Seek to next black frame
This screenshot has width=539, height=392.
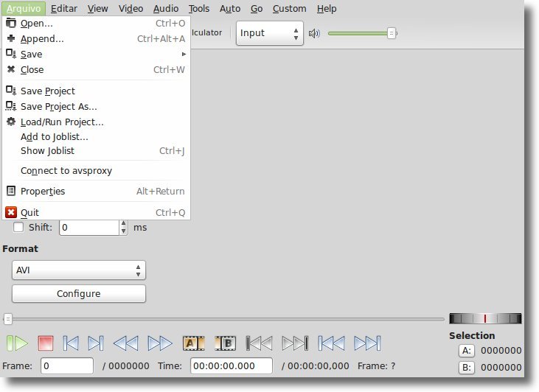coord(295,343)
